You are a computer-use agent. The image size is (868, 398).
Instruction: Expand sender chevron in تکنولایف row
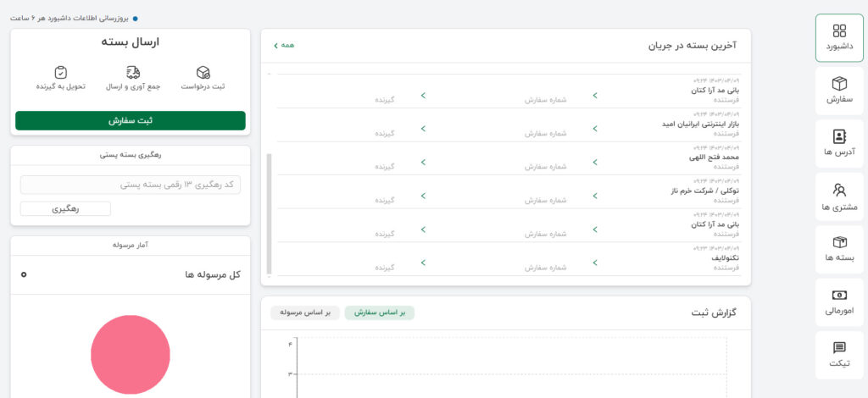(x=595, y=263)
